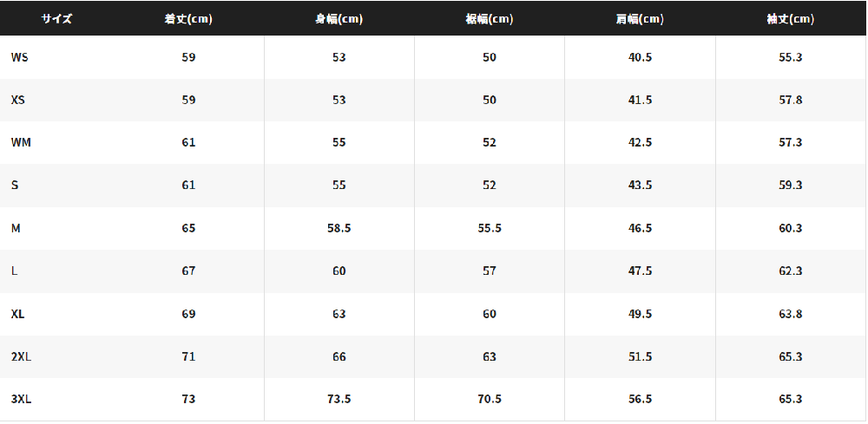Click the 73 length value for 3XL
868x424 pixels.
click(188, 399)
